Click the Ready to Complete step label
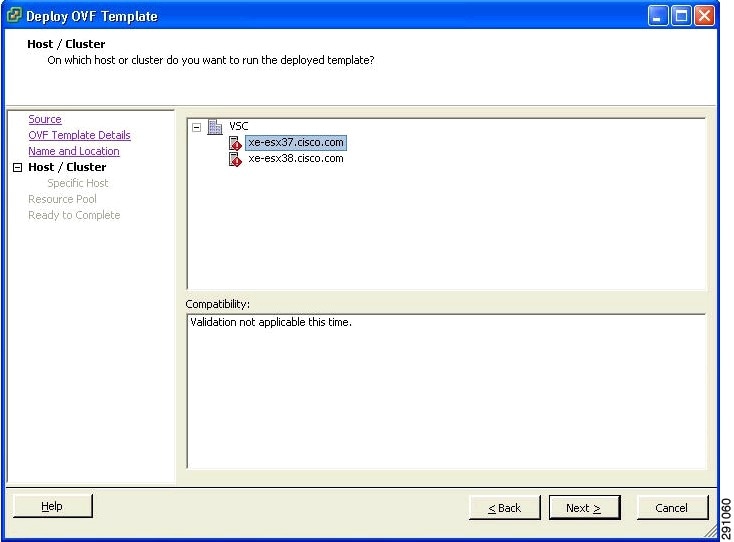 click(x=74, y=215)
